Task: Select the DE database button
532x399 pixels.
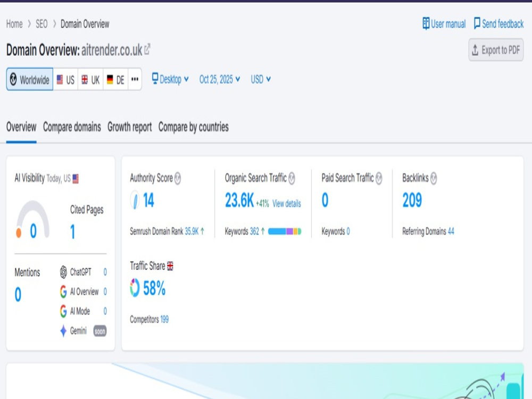Action: [x=115, y=79]
